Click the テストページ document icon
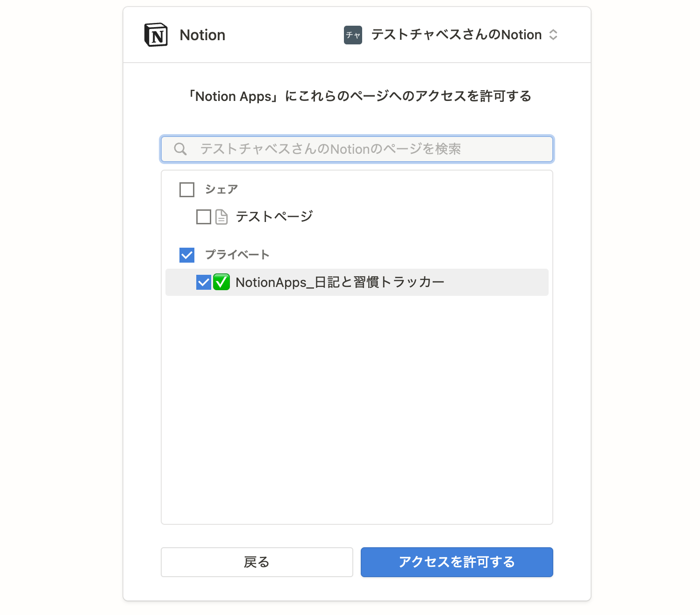 [221, 217]
